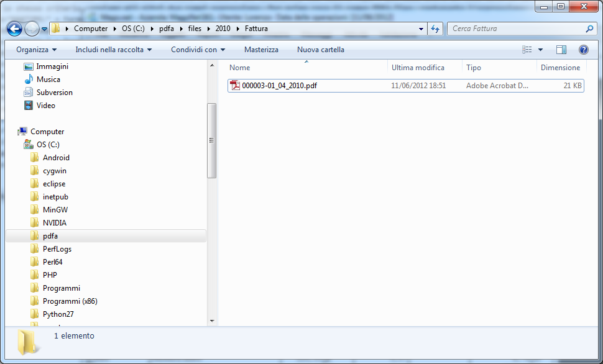Viewport: 603px width, 364px height.
Task: Open the view options dropdown arrow
Action: [540, 50]
